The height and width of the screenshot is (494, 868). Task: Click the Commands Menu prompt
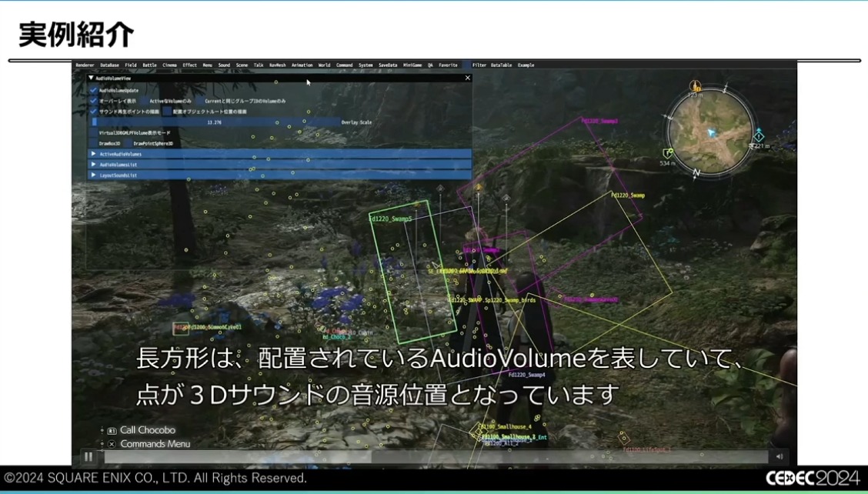(x=155, y=444)
